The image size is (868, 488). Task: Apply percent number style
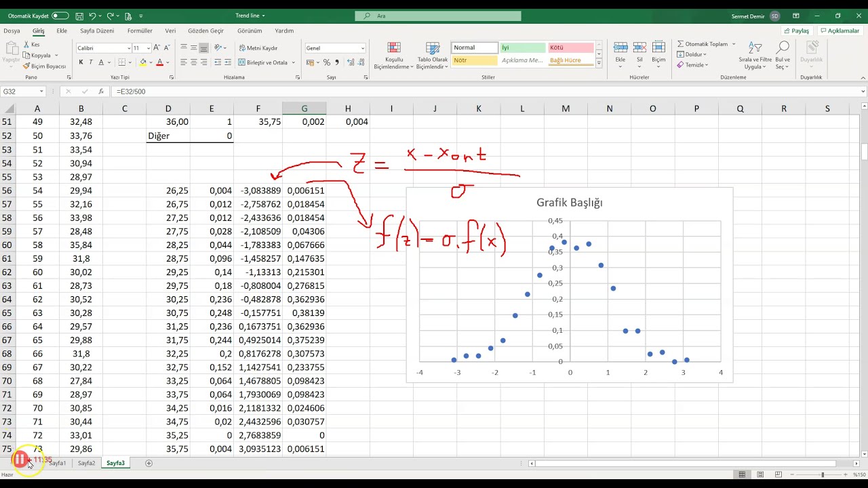(x=327, y=62)
